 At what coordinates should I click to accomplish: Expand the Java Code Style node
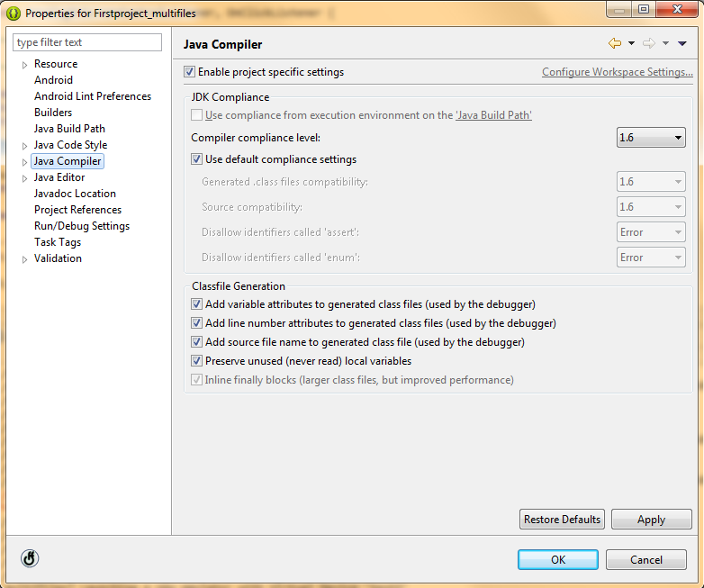pyautogui.click(x=24, y=146)
